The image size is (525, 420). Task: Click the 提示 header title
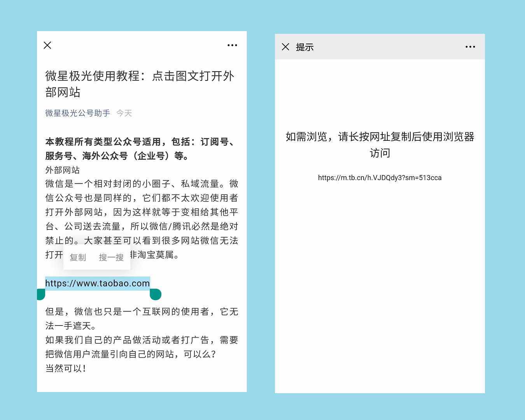point(304,47)
